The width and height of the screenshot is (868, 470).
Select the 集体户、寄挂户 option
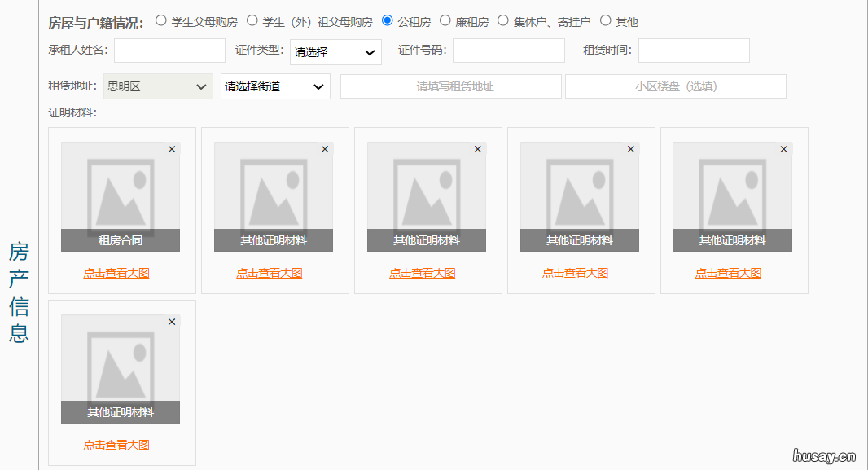(505, 21)
